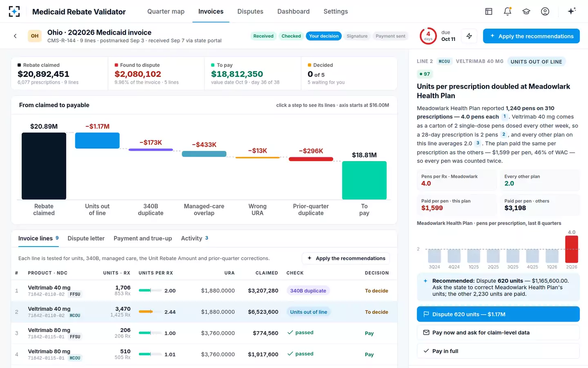Click the Found to dispute summary card
588x368 pixels.
tap(156, 74)
